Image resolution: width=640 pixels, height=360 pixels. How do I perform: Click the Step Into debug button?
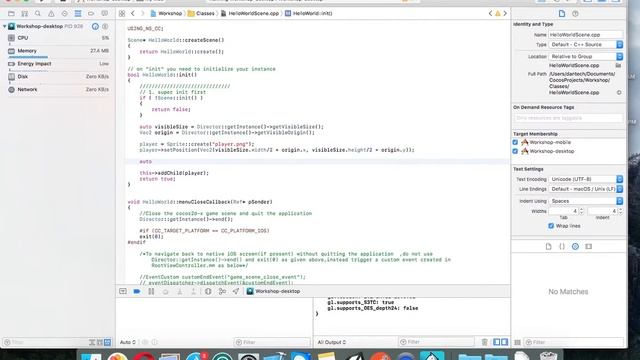coord(180,291)
